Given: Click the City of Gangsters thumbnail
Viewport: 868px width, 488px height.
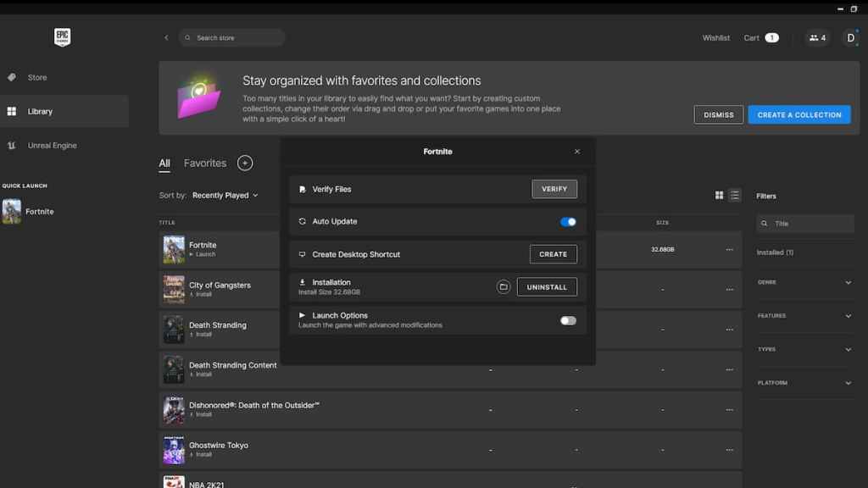Looking at the screenshot, I should (x=174, y=290).
